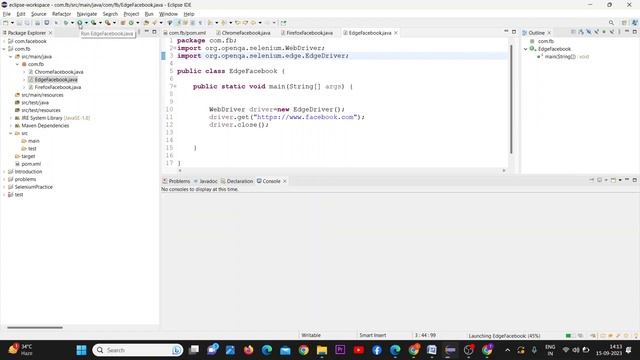Image resolution: width=640 pixels, height=360 pixels.
Task: Open the Refactor menu
Action: [x=61, y=14]
